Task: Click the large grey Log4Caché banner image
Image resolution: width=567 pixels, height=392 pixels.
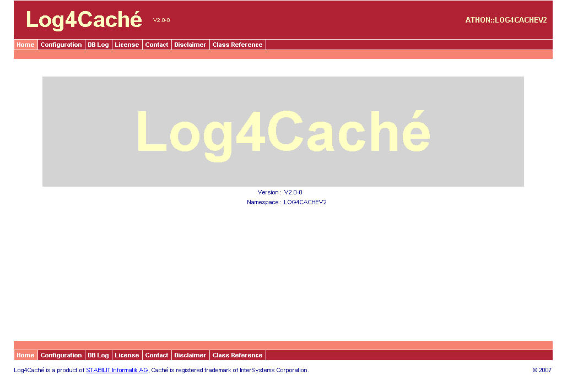Action: pyautogui.click(x=283, y=132)
